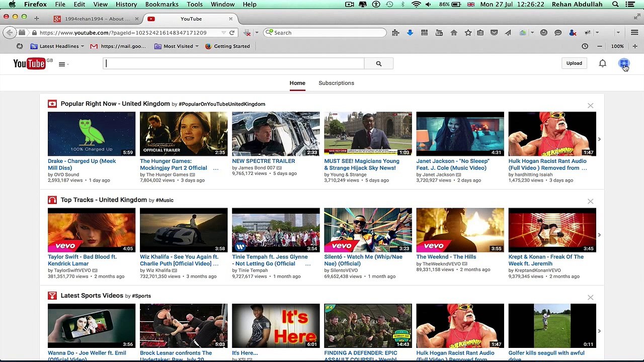Open search engine dropdown in search bar
Image resolution: width=644 pixels, height=362 pixels.
coord(269,33)
